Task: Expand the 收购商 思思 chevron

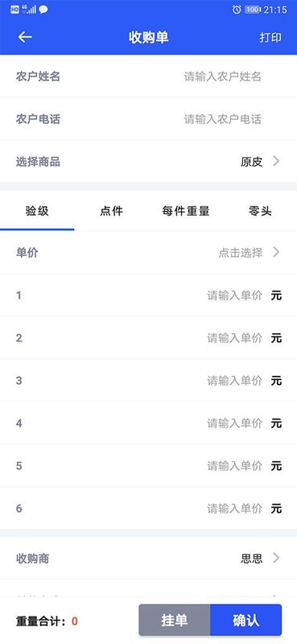Action: [x=276, y=558]
